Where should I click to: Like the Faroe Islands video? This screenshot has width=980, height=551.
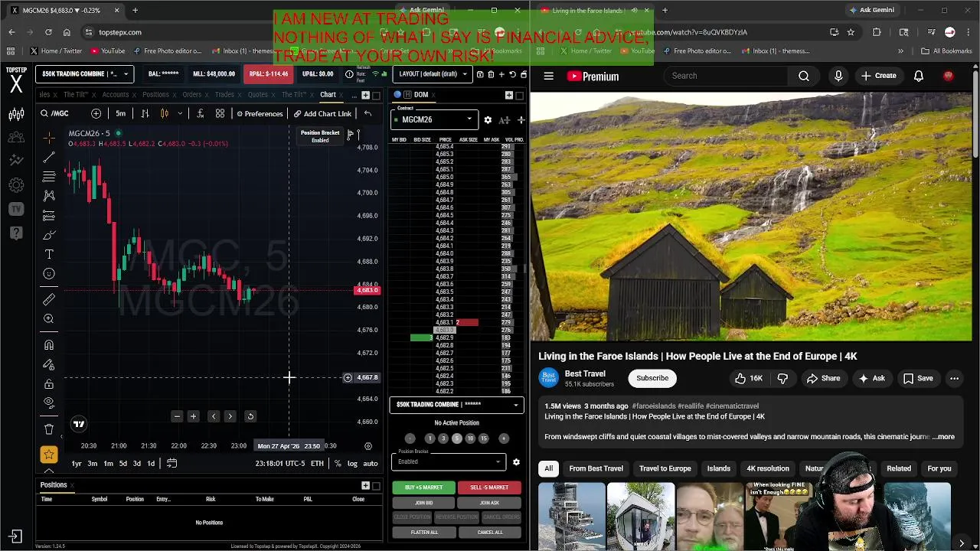(x=747, y=378)
